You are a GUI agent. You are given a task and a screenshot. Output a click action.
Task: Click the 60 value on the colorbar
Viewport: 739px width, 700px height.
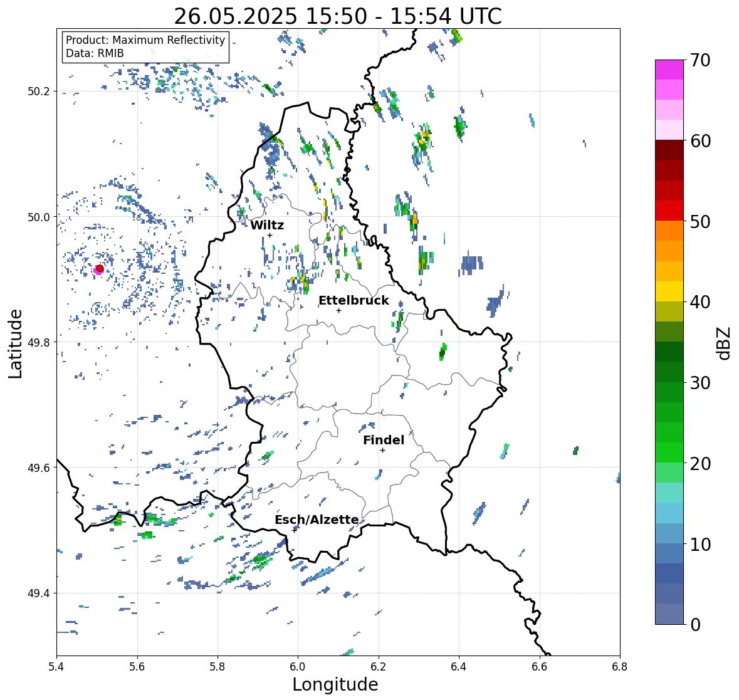click(700, 141)
